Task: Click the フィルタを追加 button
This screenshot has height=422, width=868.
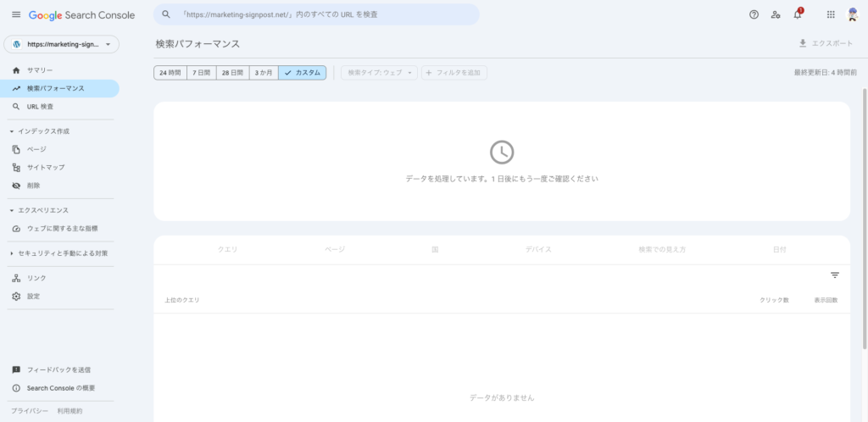Action: (453, 73)
